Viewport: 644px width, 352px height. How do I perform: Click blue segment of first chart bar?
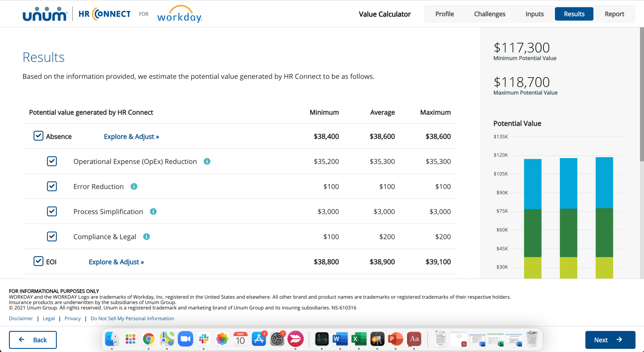[x=533, y=184]
